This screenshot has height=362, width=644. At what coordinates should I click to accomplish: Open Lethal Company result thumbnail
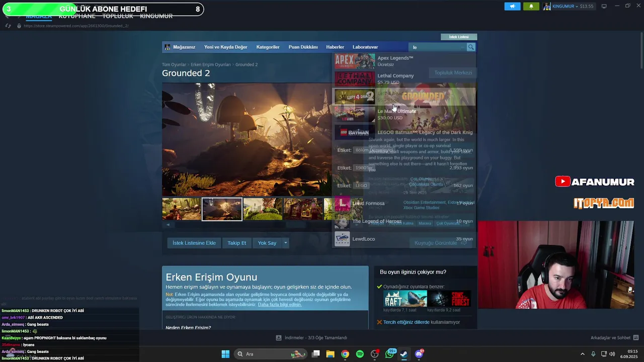(x=355, y=79)
